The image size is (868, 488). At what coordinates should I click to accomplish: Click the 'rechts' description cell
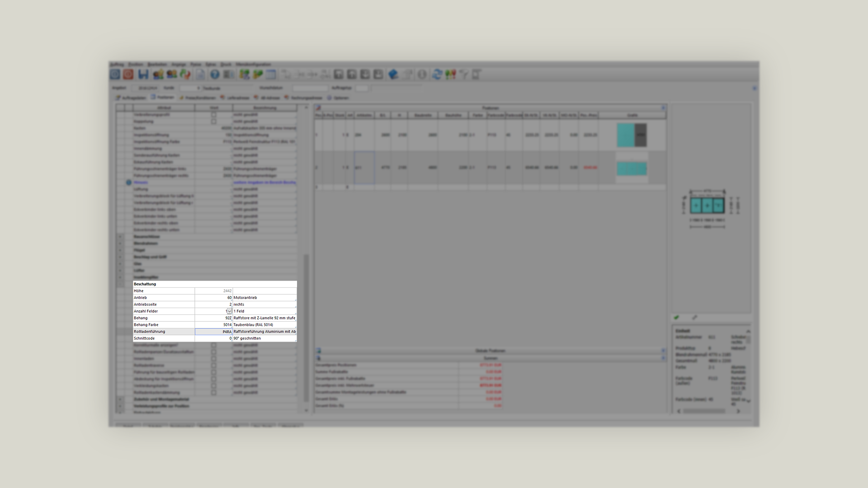pyautogui.click(x=265, y=305)
